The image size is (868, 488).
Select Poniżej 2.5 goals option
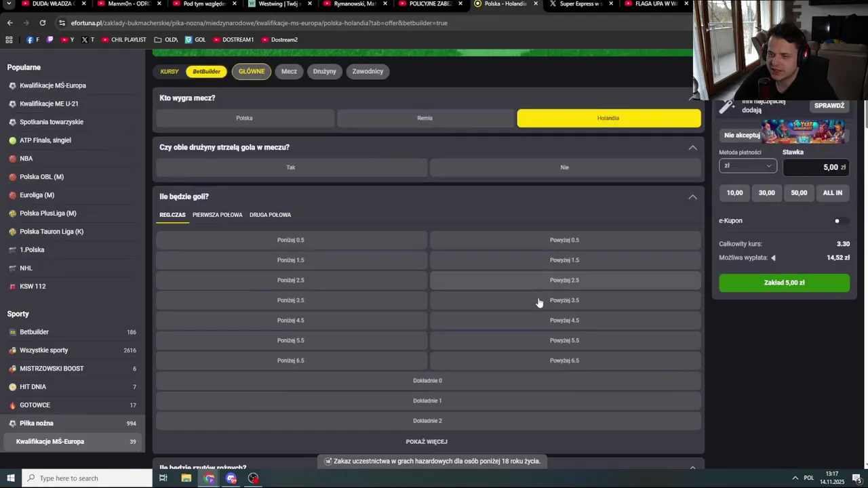click(x=292, y=280)
